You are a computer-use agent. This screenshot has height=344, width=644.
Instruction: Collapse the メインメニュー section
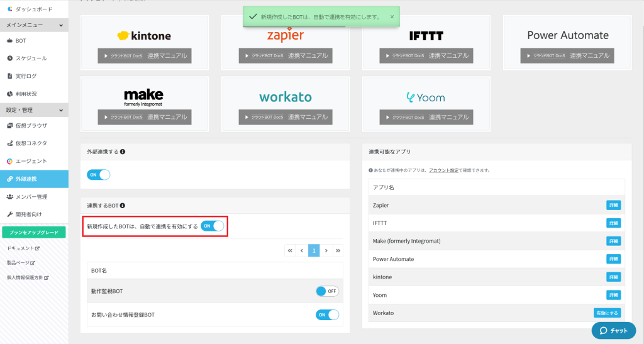coord(34,25)
